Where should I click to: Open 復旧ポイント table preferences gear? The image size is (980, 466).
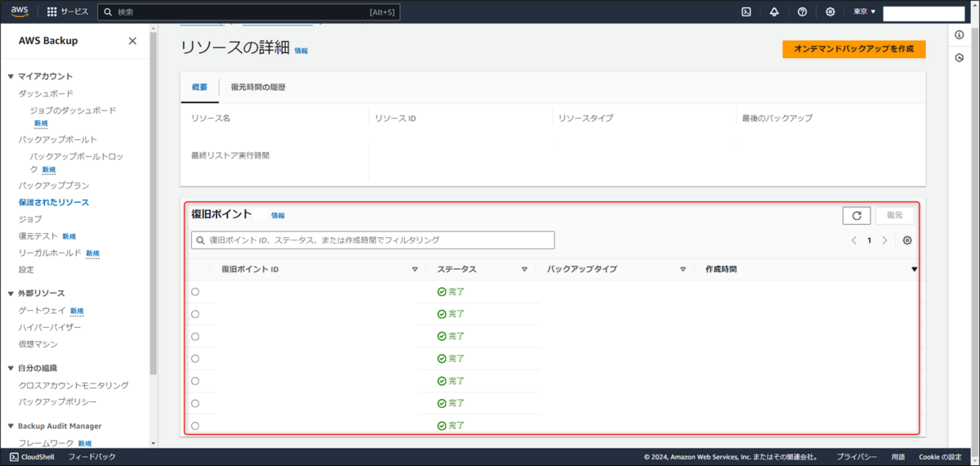pos(907,240)
